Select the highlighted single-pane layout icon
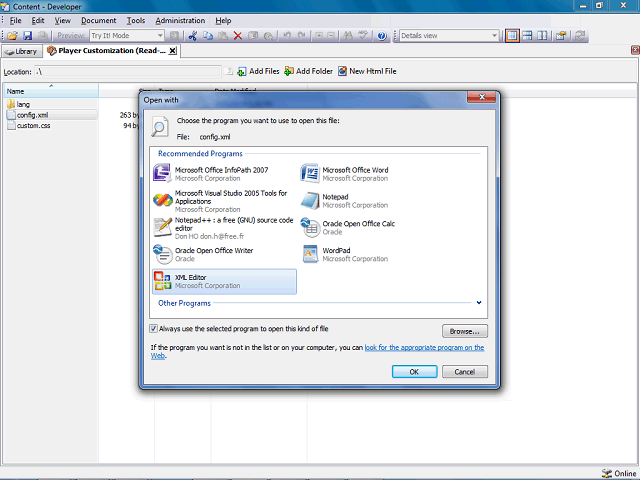The height and width of the screenshot is (480, 640). (x=512, y=36)
